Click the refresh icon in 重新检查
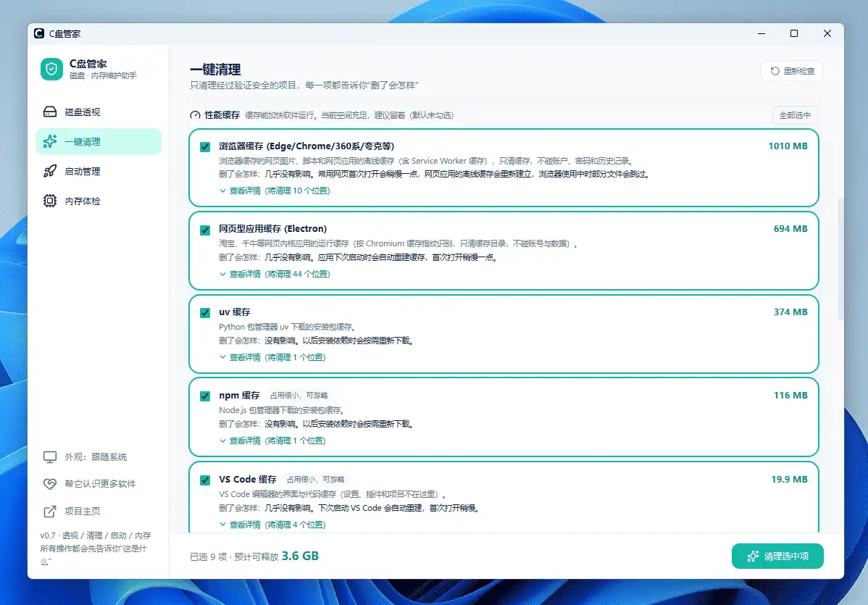868x605 pixels. coord(775,71)
